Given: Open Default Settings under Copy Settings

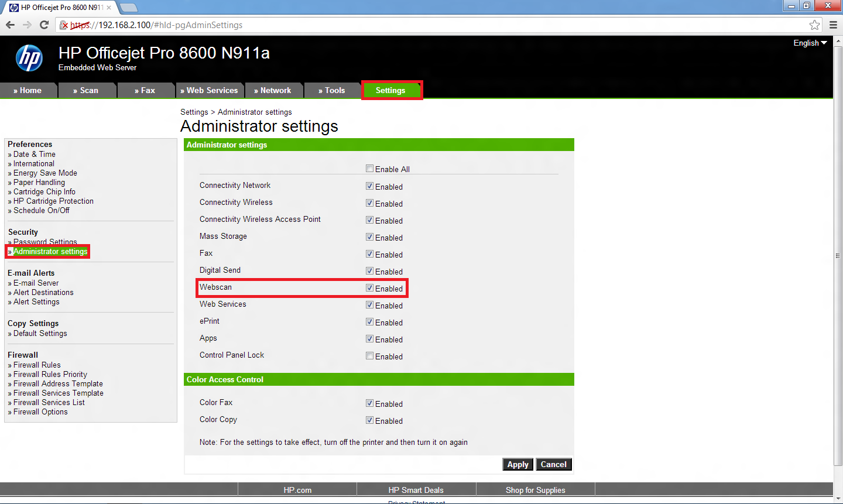Looking at the screenshot, I should [x=40, y=334].
